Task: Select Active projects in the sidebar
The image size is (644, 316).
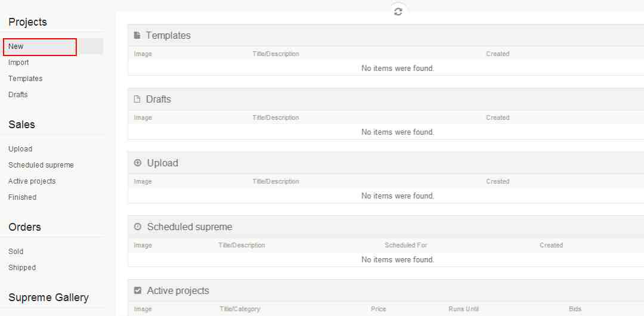Action: (x=32, y=181)
